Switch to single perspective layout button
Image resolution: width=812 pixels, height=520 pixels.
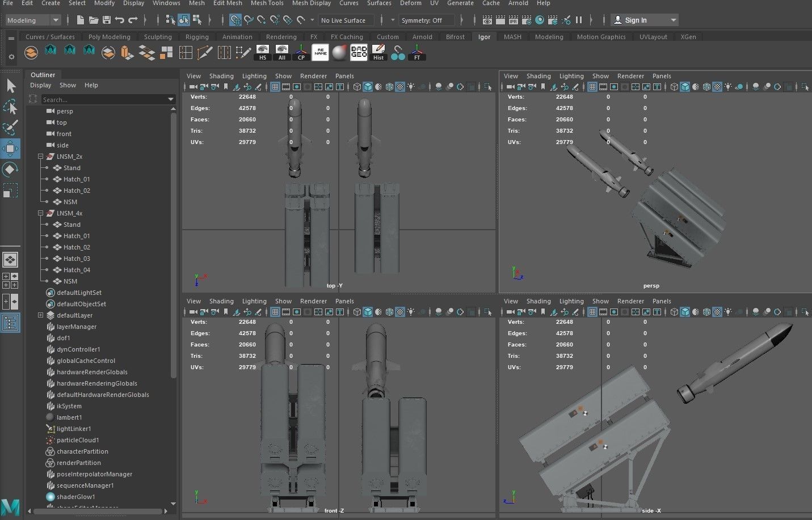pos(10,260)
